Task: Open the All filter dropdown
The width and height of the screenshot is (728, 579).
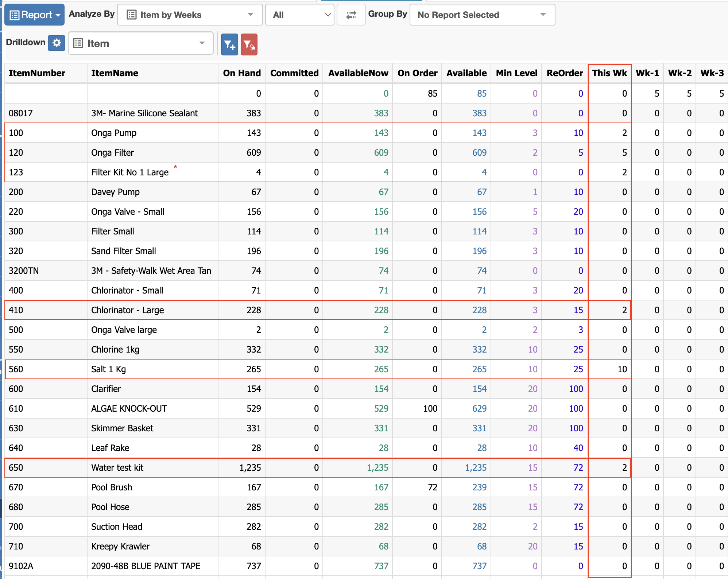Action: point(300,15)
